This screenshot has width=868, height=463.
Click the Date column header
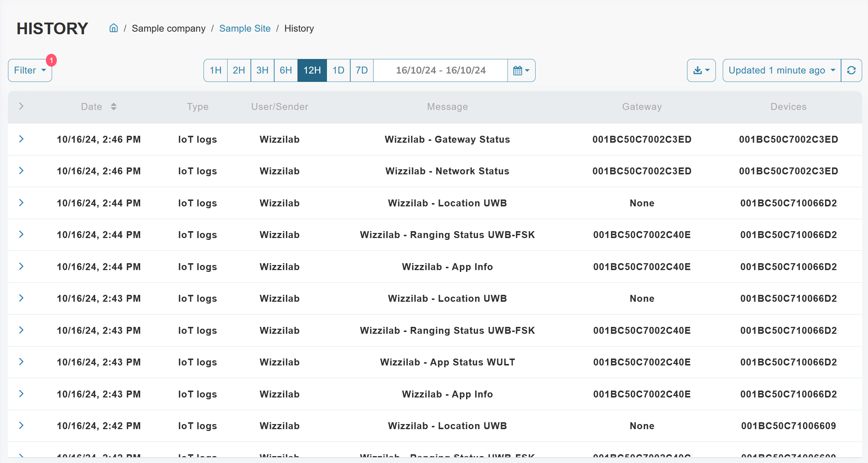pyautogui.click(x=91, y=107)
